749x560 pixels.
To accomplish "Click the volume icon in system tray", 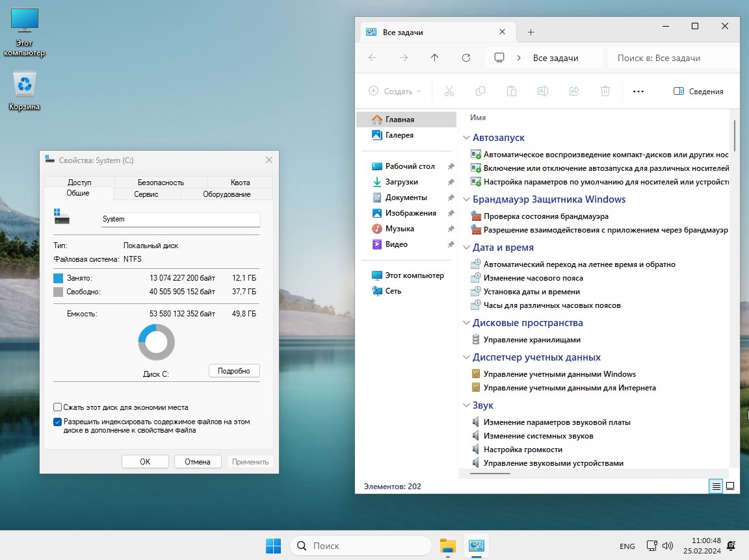I will (x=668, y=546).
